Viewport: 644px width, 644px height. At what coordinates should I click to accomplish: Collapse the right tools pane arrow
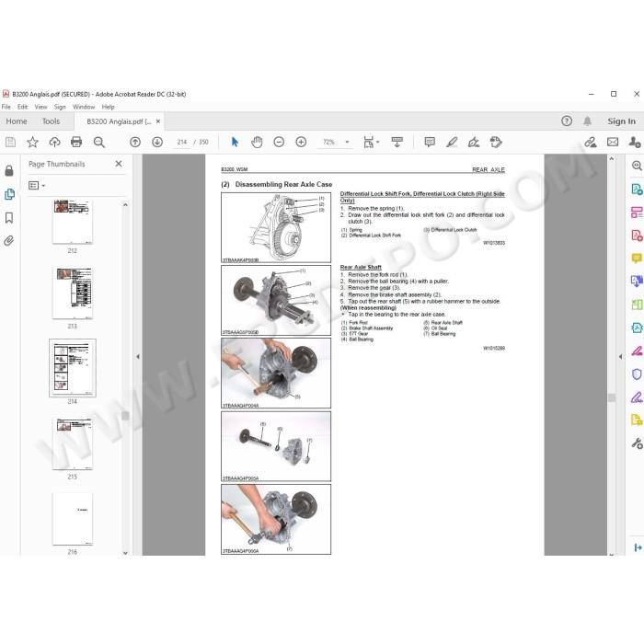point(621,357)
